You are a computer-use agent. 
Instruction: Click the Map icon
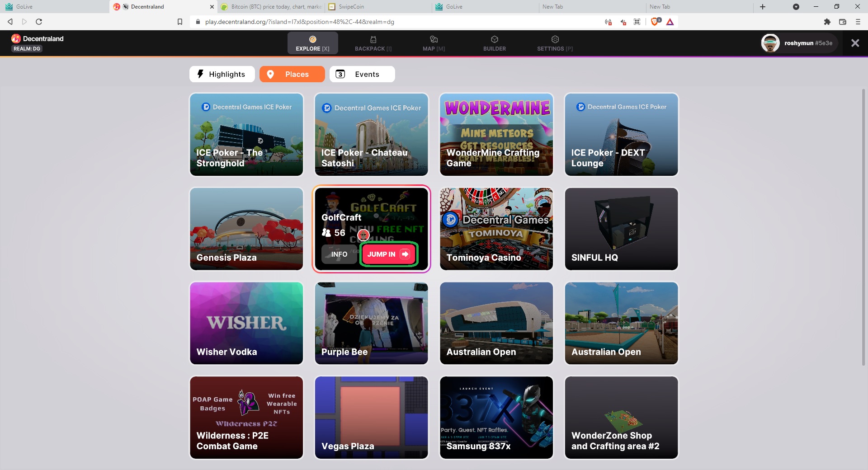tap(434, 39)
